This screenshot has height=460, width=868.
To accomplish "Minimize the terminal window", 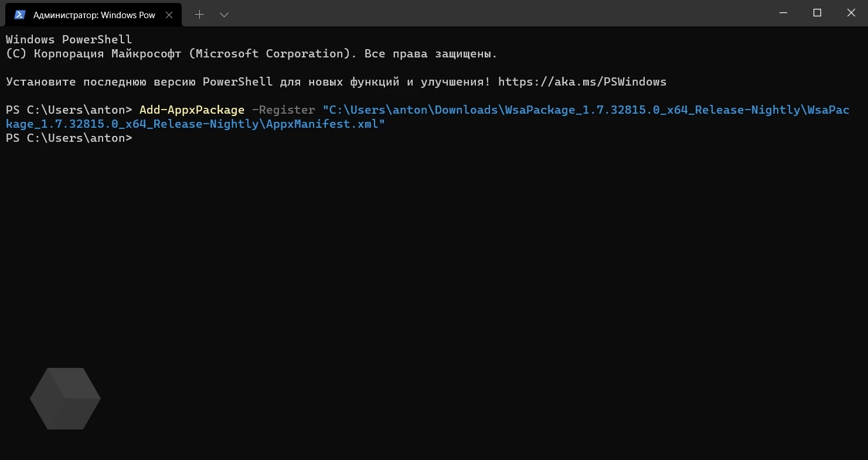I will pos(783,13).
